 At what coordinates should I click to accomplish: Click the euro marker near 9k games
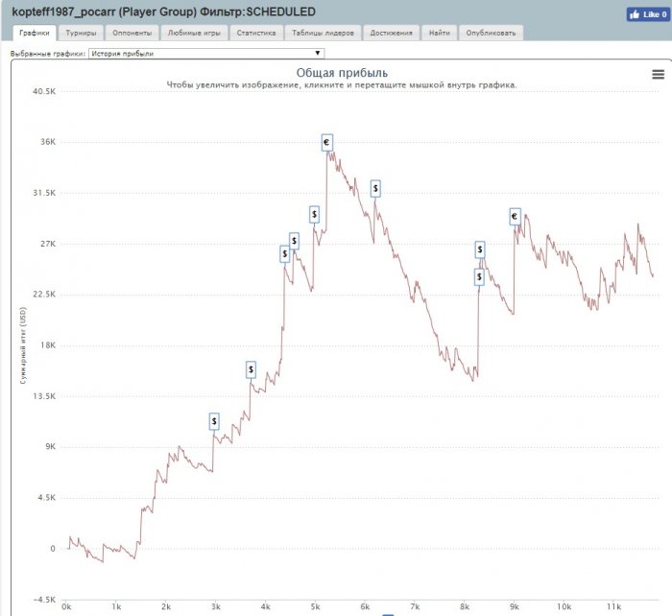click(516, 217)
